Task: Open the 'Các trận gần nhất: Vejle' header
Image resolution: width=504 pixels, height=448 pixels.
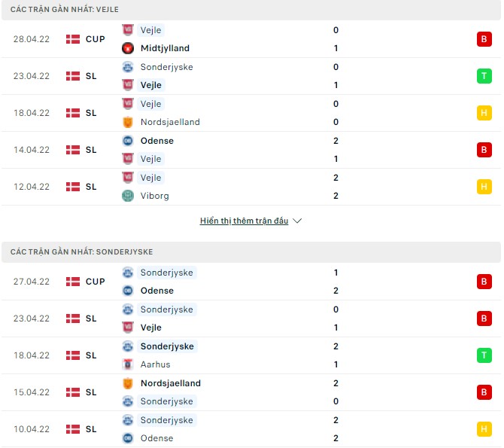Action: (x=65, y=9)
